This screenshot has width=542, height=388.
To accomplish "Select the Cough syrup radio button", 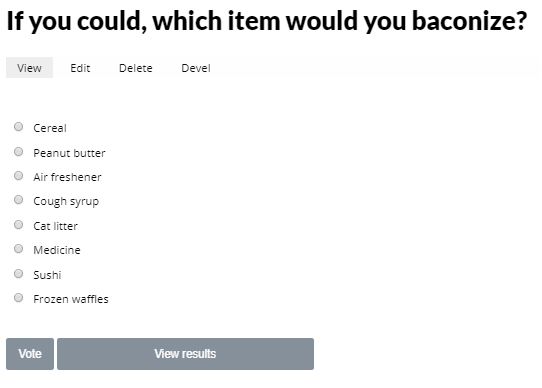I will coord(19,200).
